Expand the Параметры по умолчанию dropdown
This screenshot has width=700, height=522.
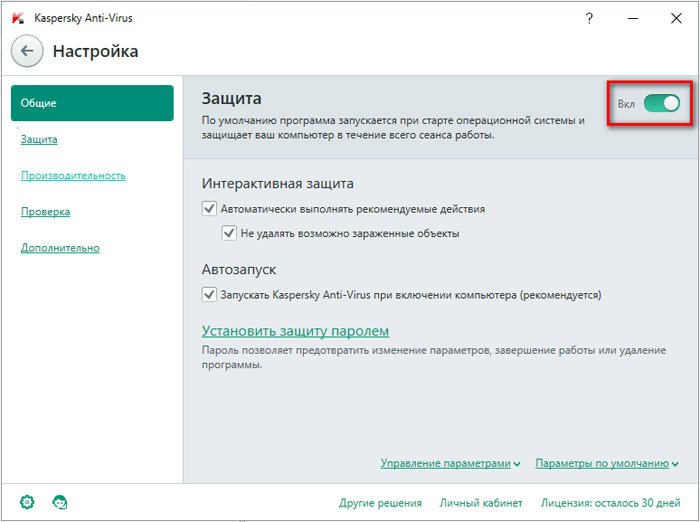point(607,464)
